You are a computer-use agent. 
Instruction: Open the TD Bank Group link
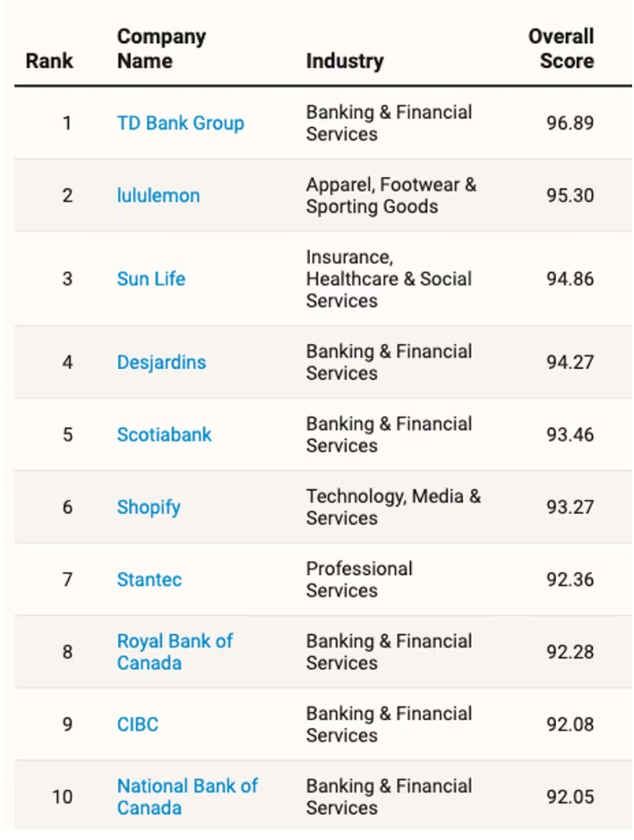[x=181, y=124]
